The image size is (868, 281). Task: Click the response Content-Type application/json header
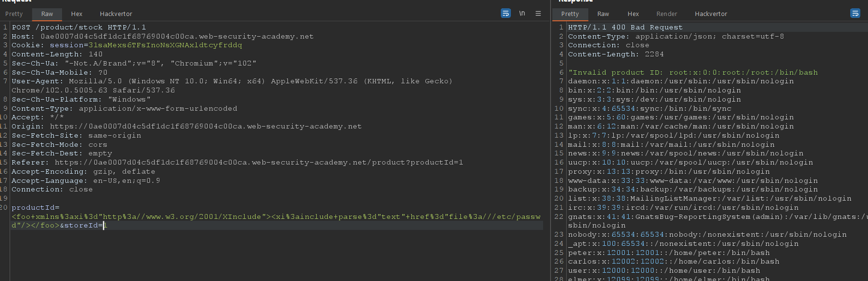point(676,36)
